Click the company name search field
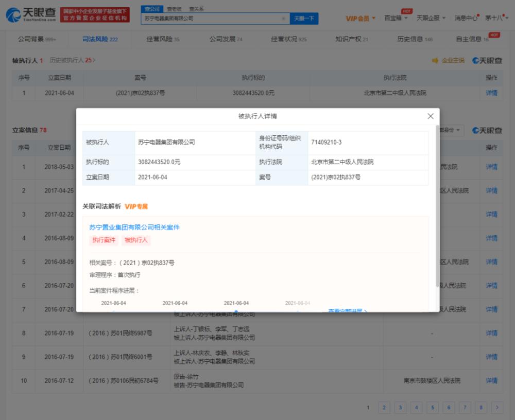The image size is (515, 420). point(211,19)
